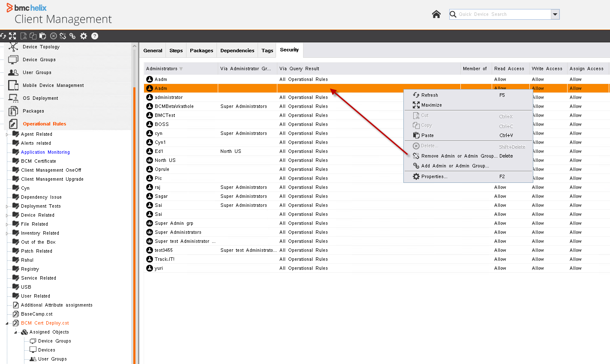This screenshot has width=610, height=364.
Task: Expand the Deployment Tests folder node
Action: click(x=7, y=206)
